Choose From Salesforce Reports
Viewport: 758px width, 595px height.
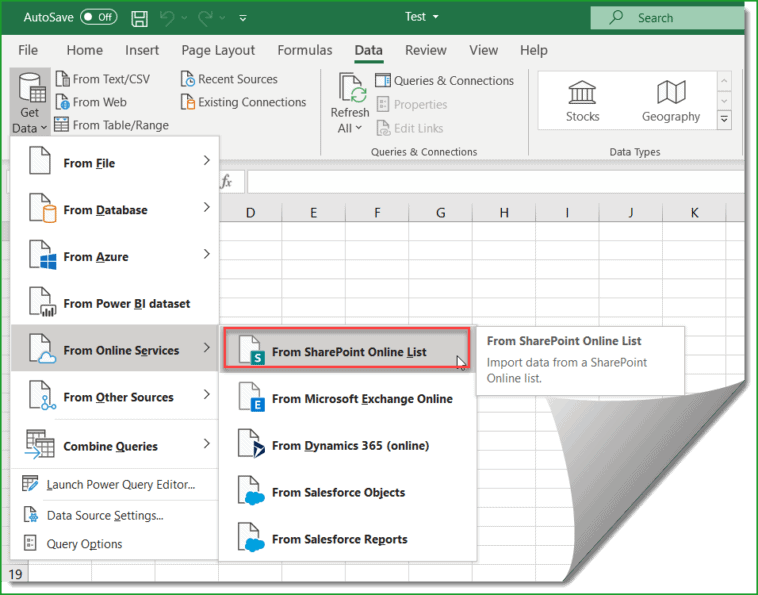click(348, 538)
